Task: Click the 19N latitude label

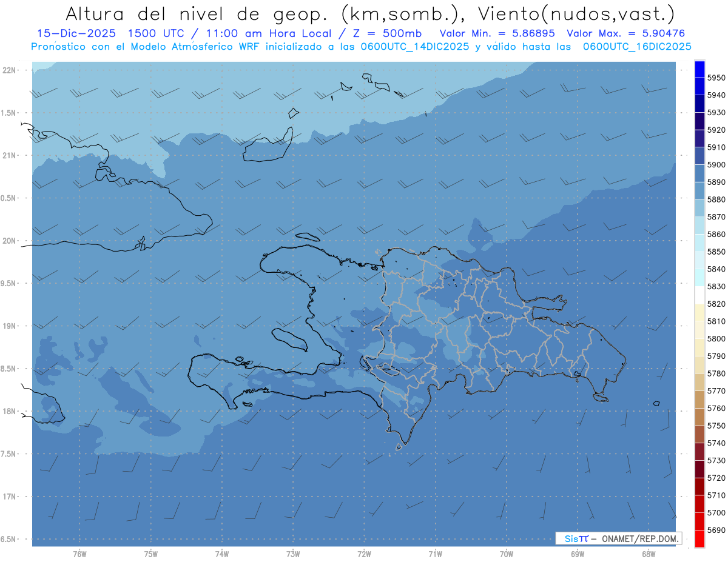Action: (x=8, y=326)
